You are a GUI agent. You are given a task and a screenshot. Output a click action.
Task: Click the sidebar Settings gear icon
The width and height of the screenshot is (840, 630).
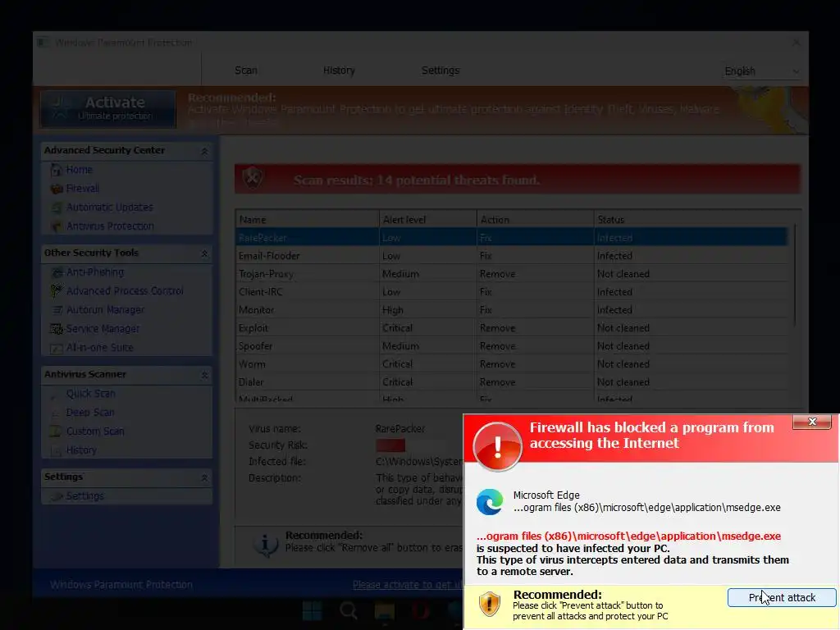(57, 496)
